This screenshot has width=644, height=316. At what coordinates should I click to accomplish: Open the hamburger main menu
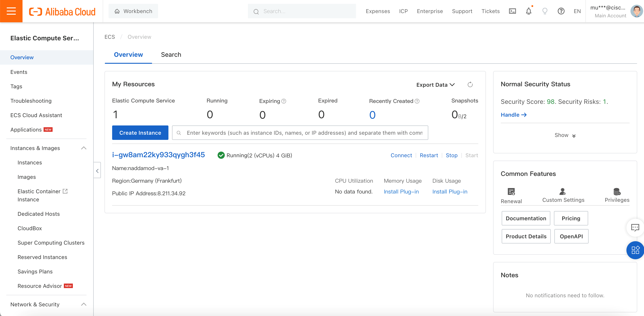(x=11, y=11)
